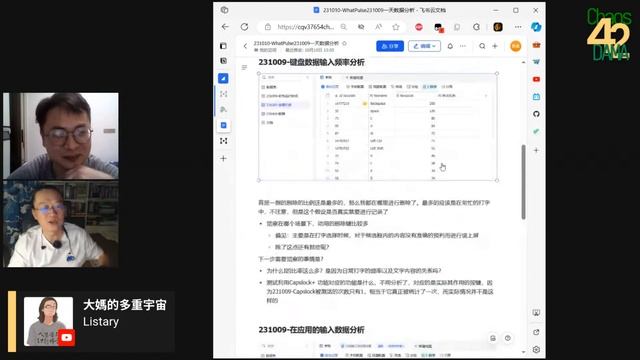Add page to favorites with star icon
The image size is (640, 360).
(396, 27)
